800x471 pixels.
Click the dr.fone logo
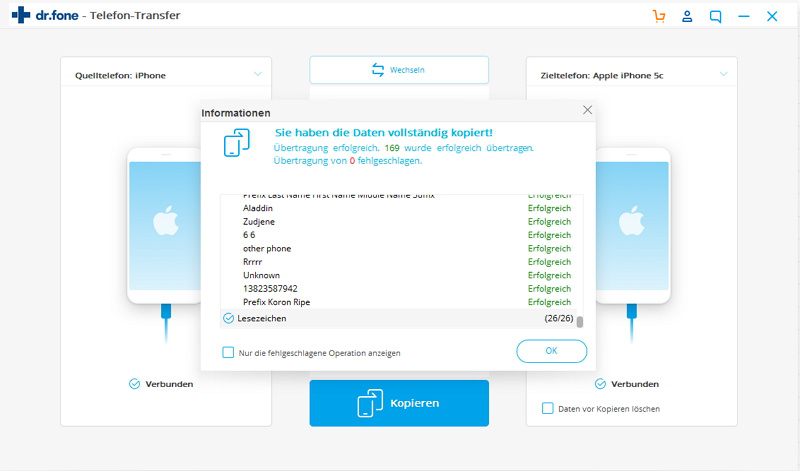[45, 15]
